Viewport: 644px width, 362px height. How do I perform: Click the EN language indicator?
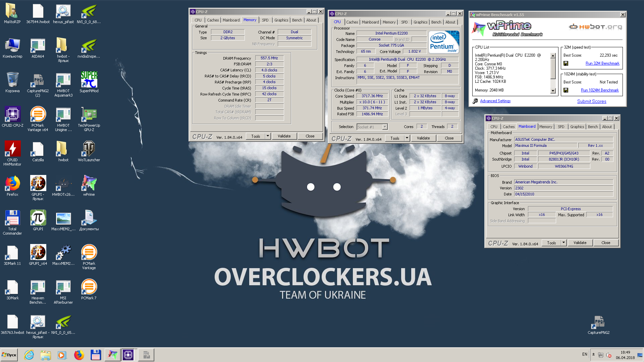tap(585, 354)
